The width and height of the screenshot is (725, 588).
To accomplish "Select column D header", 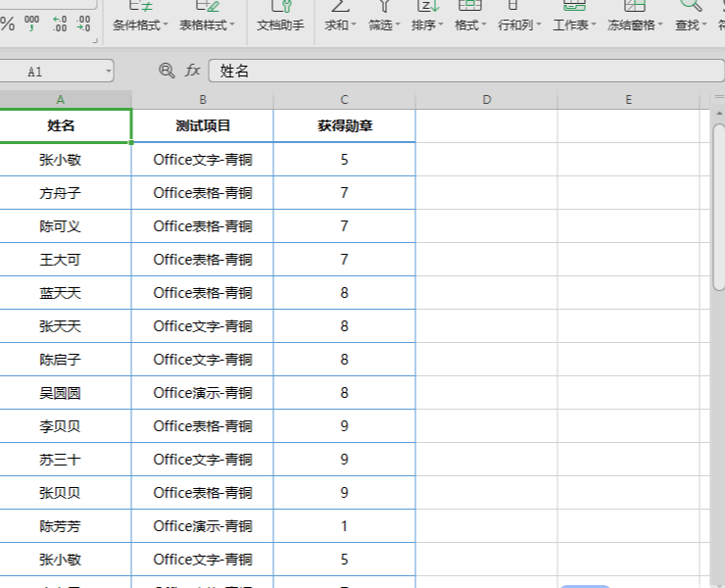I will tap(486, 99).
